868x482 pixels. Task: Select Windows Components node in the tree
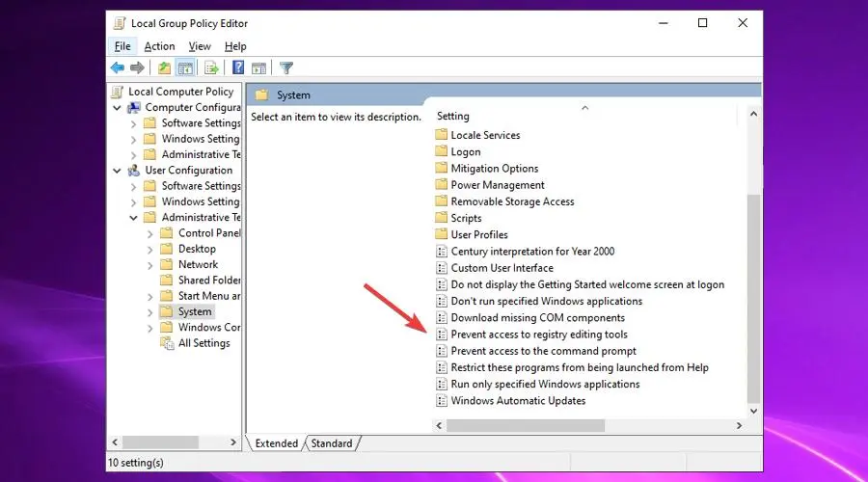pyautogui.click(x=208, y=327)
